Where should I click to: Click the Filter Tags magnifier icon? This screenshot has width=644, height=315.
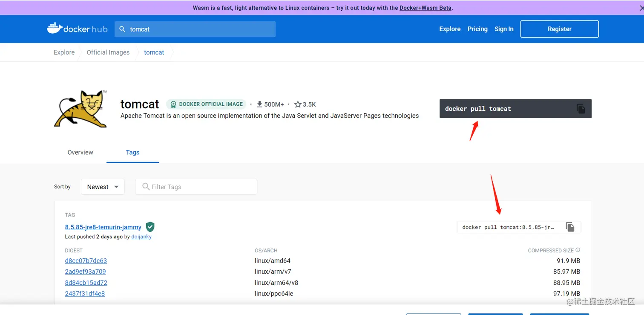coord(146,187)
